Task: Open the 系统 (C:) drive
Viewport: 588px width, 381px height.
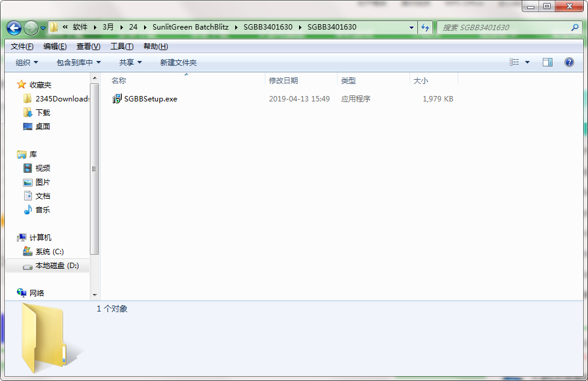Action: (49, 252)
